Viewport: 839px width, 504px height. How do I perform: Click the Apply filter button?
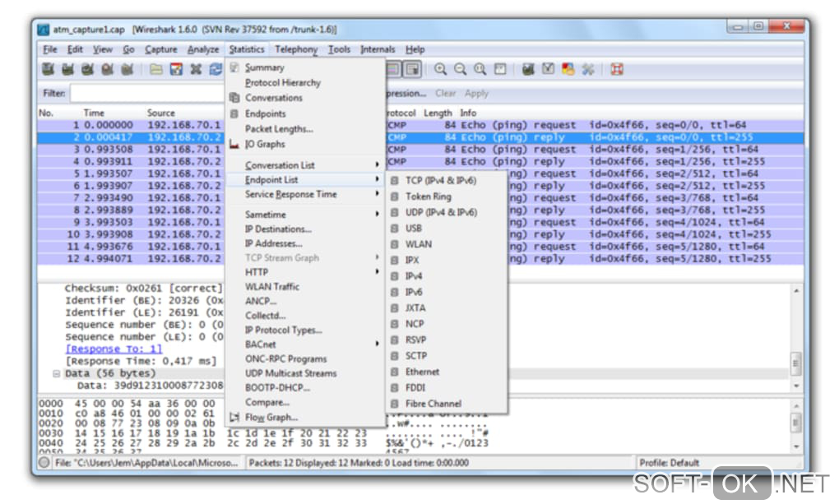[476, 93]
